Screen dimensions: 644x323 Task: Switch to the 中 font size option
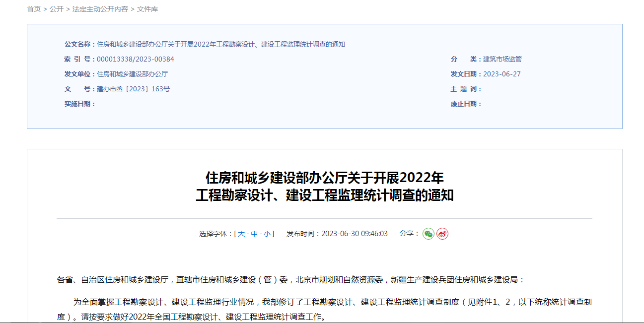click(254, 234)
